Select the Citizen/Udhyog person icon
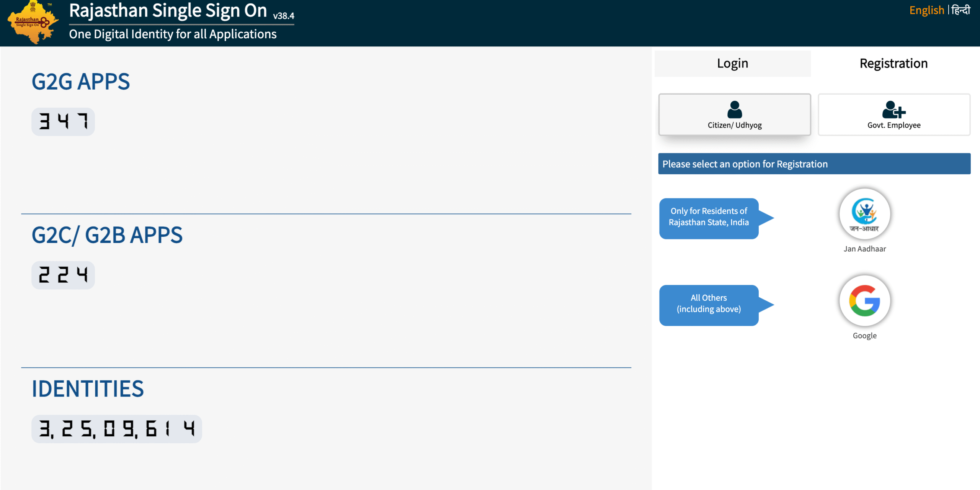The width and height of the screenshot is (980, 490). pyautogui.click(x=734, y=110)
